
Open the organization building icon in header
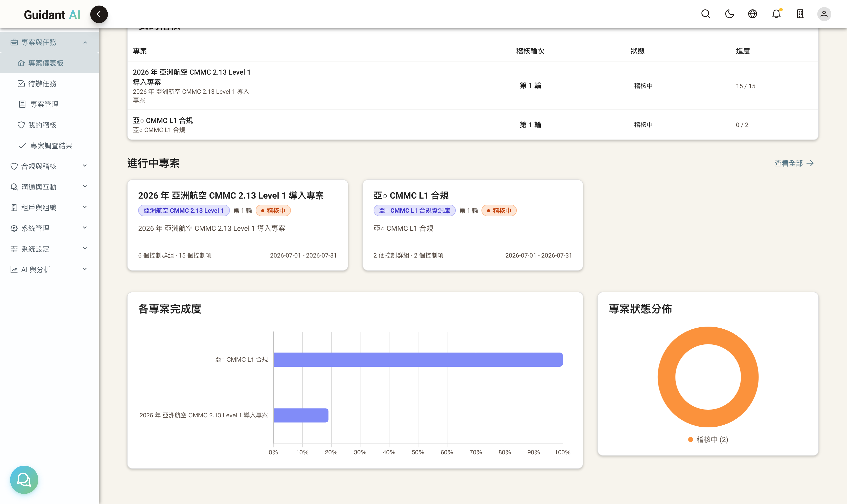(x=800, y=14)
